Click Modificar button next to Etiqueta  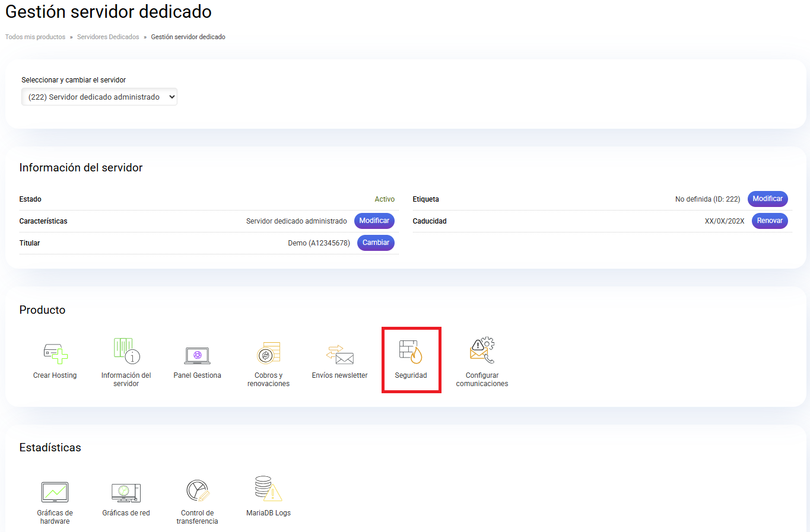point(767,199)
